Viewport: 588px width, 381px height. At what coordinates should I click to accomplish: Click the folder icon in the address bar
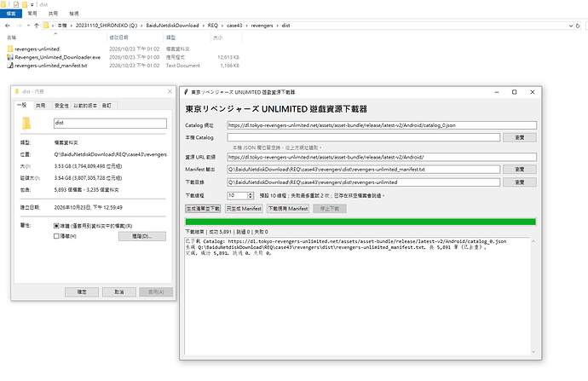pos(46,26)
